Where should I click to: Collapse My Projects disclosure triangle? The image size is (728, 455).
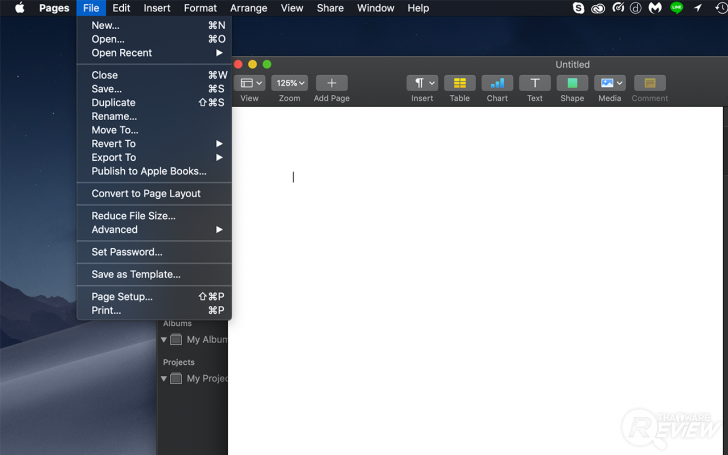pyautogui.click(x=163, y=378)
